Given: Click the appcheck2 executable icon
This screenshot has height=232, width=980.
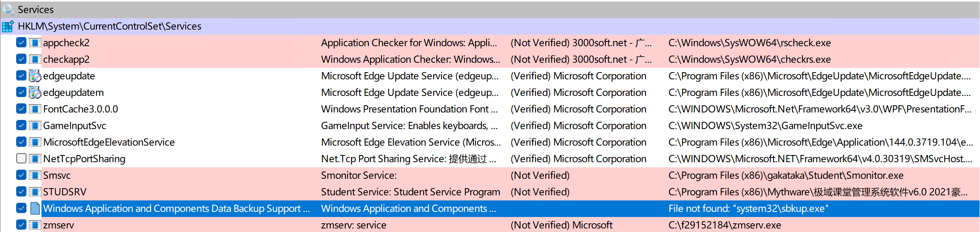Looking at the screenshot, I should pyautogui.click(x=35, y=43).
